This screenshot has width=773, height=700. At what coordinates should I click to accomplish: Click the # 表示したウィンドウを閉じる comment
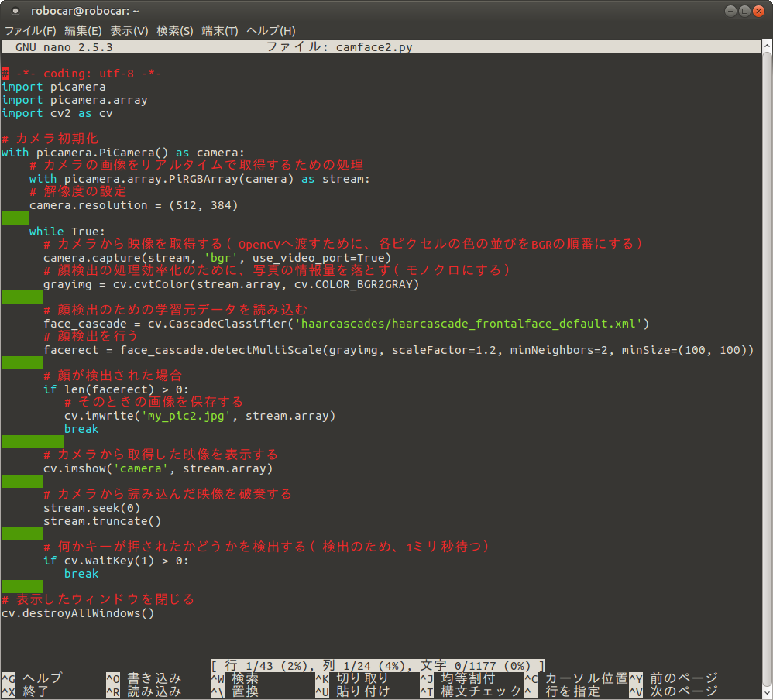(98, 600)
